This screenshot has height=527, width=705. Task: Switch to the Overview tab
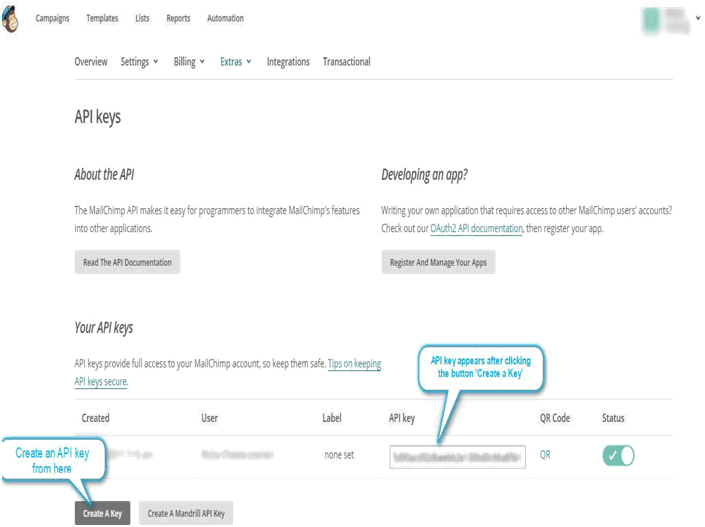[x=91, y=62]
